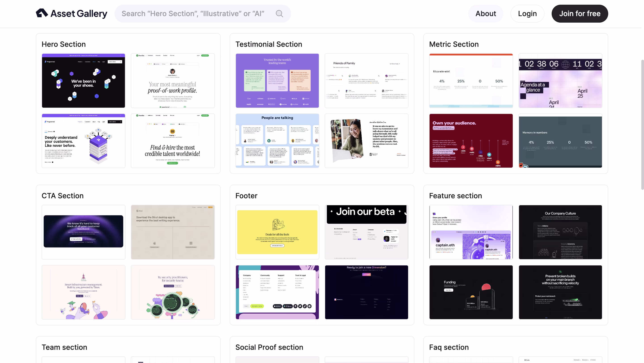The image size is (644, 363).
Task: Open the Strut desktop app CTA thumbnail
Action: pos(172,232)
